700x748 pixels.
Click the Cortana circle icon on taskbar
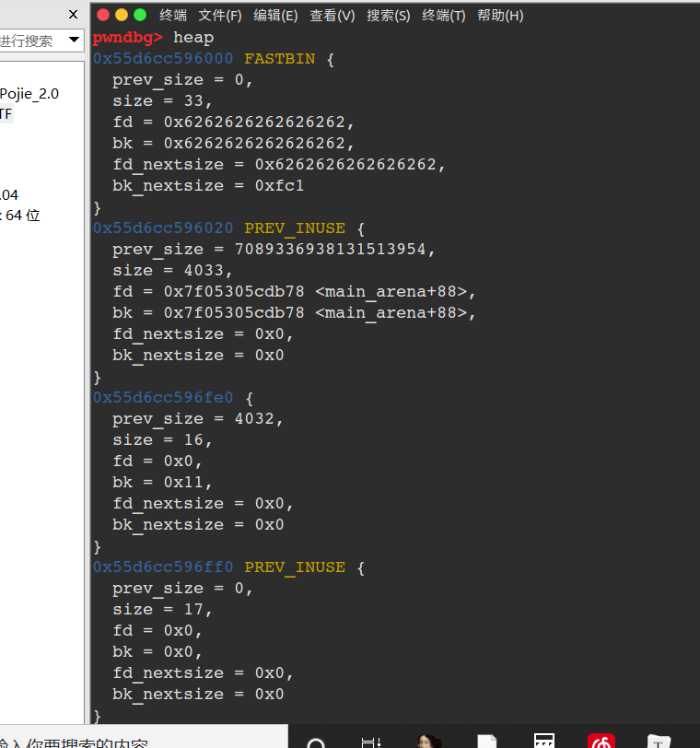pyautogui.click(x=316, y=742)
